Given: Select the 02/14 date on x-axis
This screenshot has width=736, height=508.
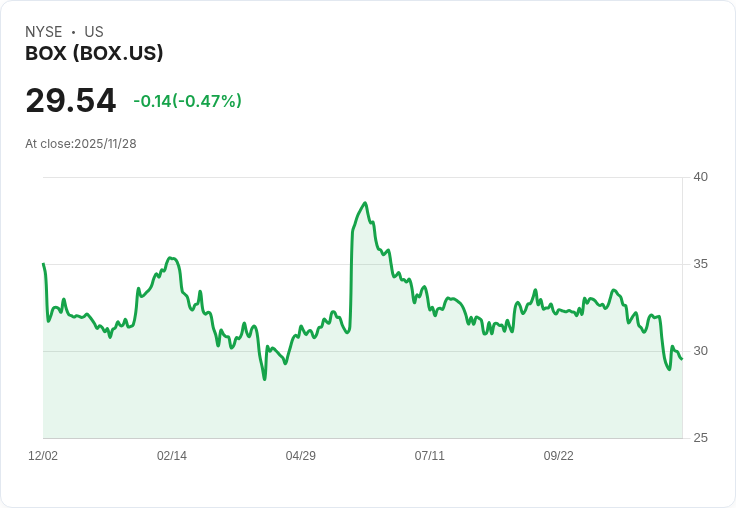Looking at the screenshot, I should point(172,456).
